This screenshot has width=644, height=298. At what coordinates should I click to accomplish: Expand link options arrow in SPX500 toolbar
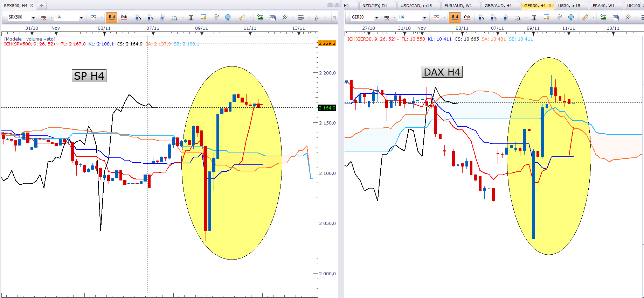pos(51,17)
